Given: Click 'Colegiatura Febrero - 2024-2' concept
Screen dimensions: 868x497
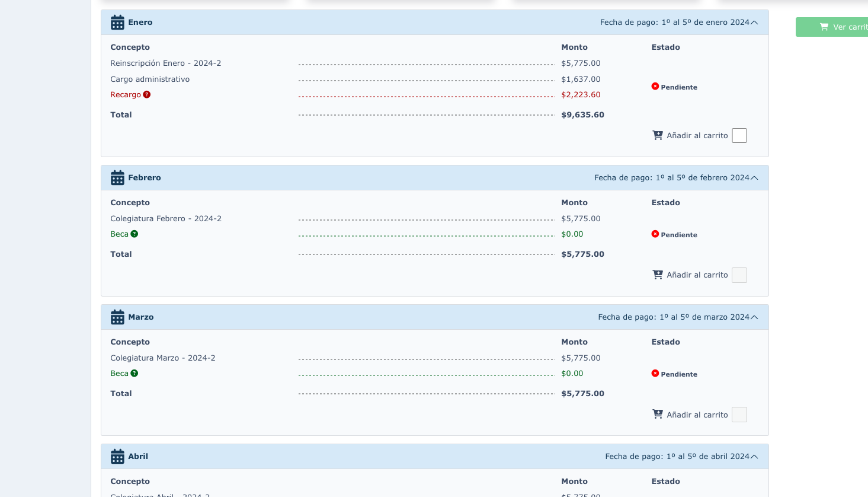Looking at the screenshot, I should tap(166, 219).
